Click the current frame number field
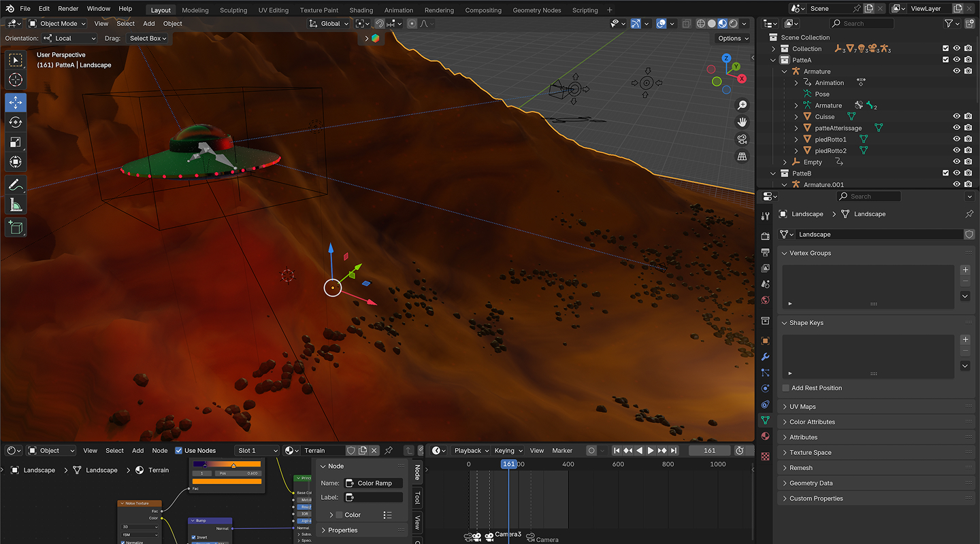Viewport: 980px width, 544px height. point(709,450)
